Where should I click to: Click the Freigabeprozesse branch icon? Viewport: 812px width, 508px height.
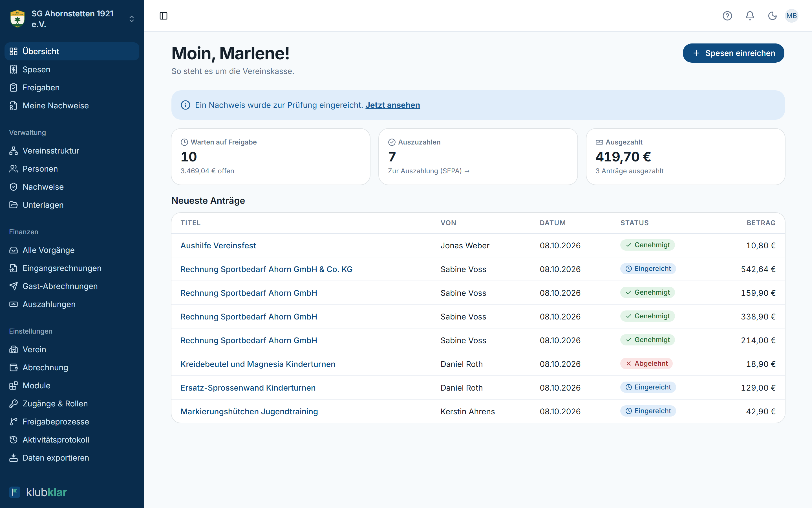(x=14, y=422)
